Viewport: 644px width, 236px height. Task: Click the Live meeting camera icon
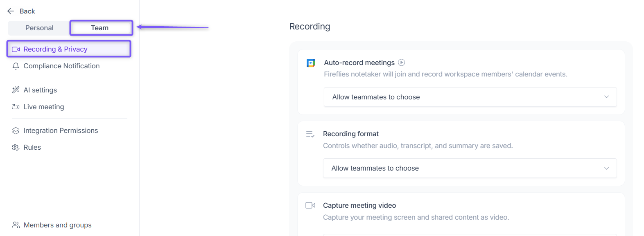[x=16, y=107]
